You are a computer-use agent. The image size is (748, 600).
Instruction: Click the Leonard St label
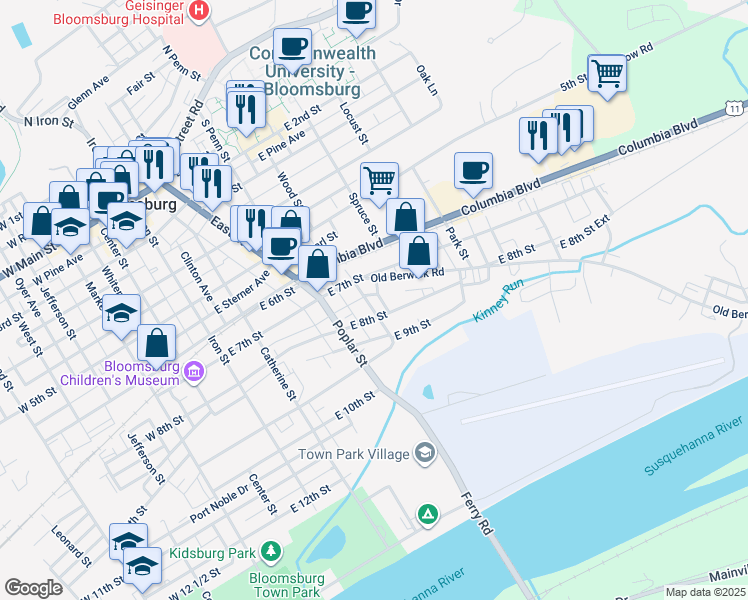pyautogui.click(x=71, y=547)
